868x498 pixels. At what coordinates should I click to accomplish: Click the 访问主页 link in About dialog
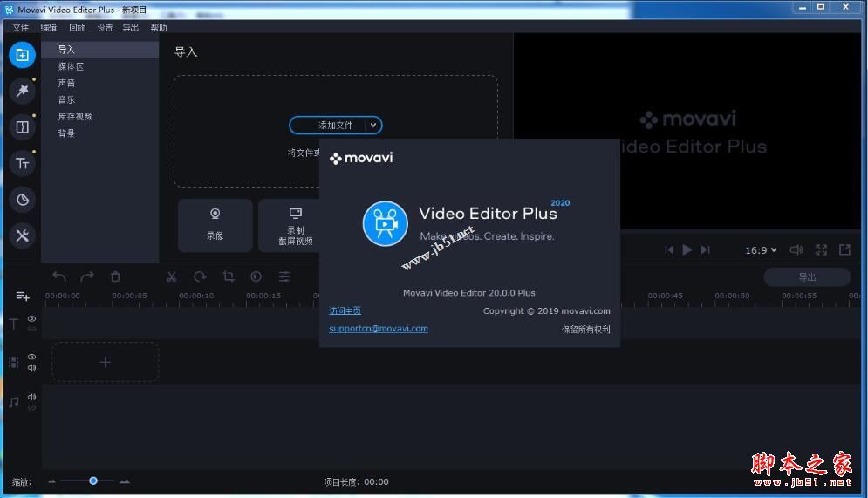click(x=345, y=311)
